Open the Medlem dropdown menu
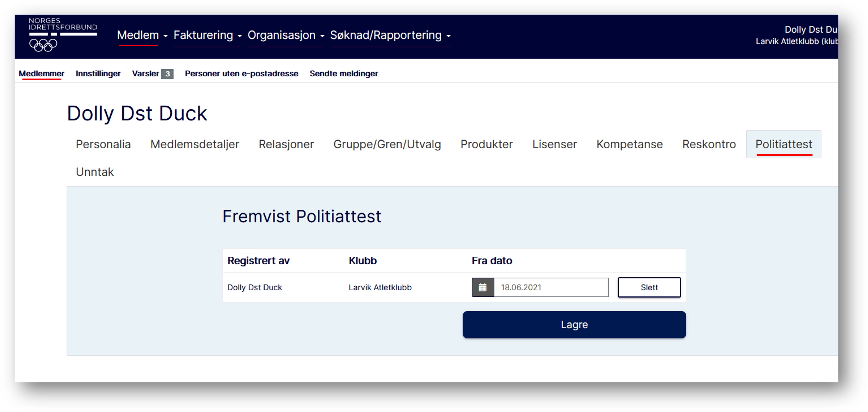This screenshot has height=412, width=868. pos(142,35)
